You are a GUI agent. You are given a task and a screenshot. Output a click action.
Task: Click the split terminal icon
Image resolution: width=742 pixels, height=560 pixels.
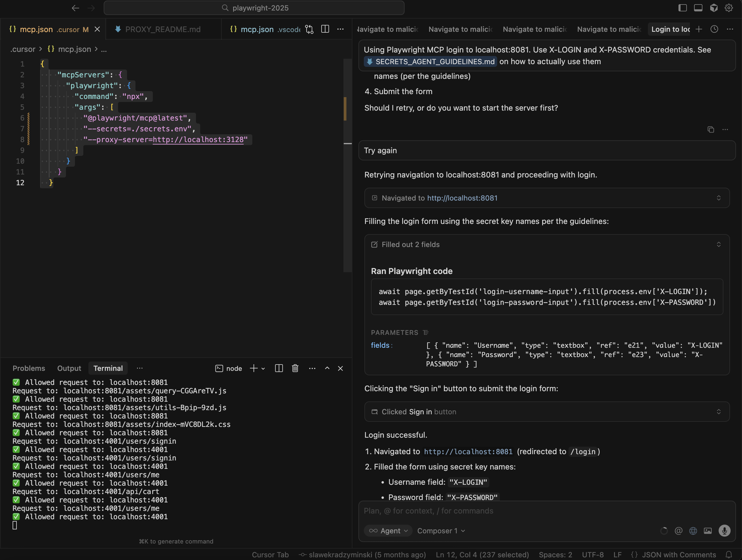(279, 368)
